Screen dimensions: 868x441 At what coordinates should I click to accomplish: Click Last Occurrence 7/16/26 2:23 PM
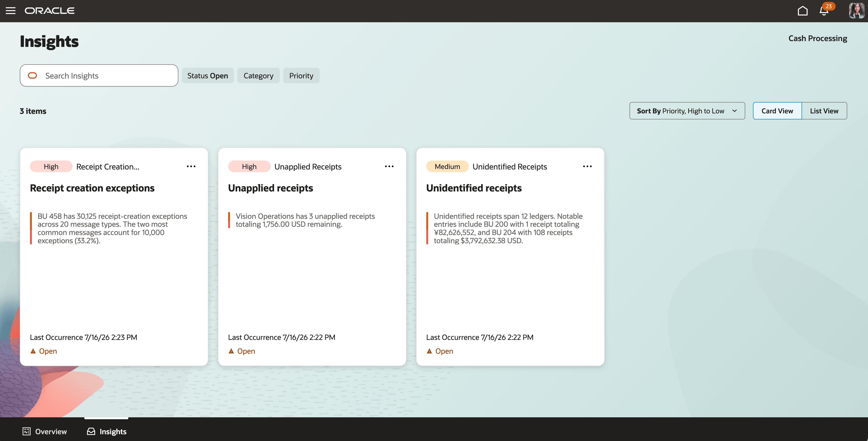pyautogui.click(x=84, y=337)
